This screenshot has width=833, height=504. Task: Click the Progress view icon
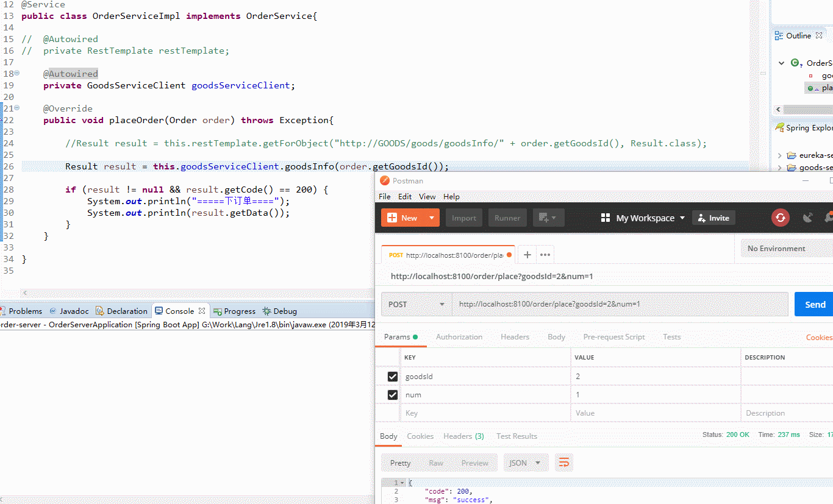click(218, 311)
